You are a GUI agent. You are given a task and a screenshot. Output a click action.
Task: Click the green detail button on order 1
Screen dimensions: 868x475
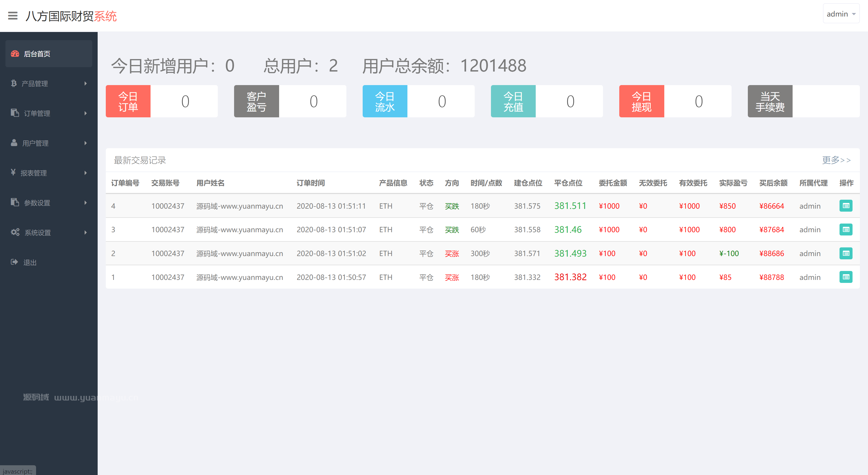click(x=846, y=277)
